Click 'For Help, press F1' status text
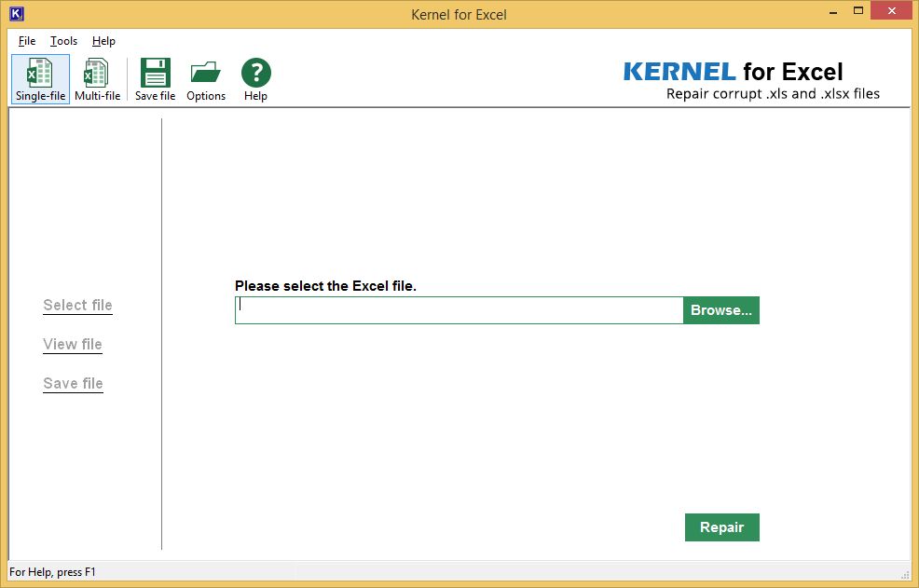The height and width of the screenshot is (588, 919). click(x=52, y=572)
